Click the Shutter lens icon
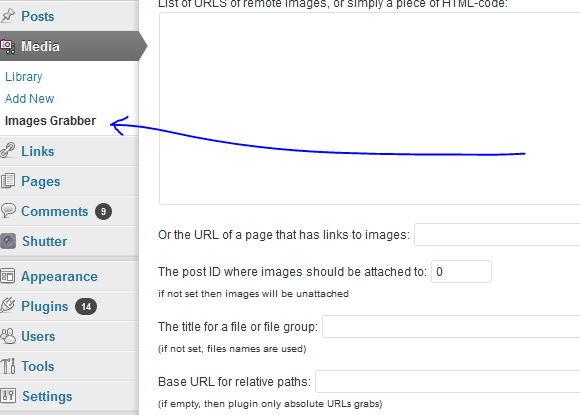Viewport: 580px width, 415px height. pos(8,241)
